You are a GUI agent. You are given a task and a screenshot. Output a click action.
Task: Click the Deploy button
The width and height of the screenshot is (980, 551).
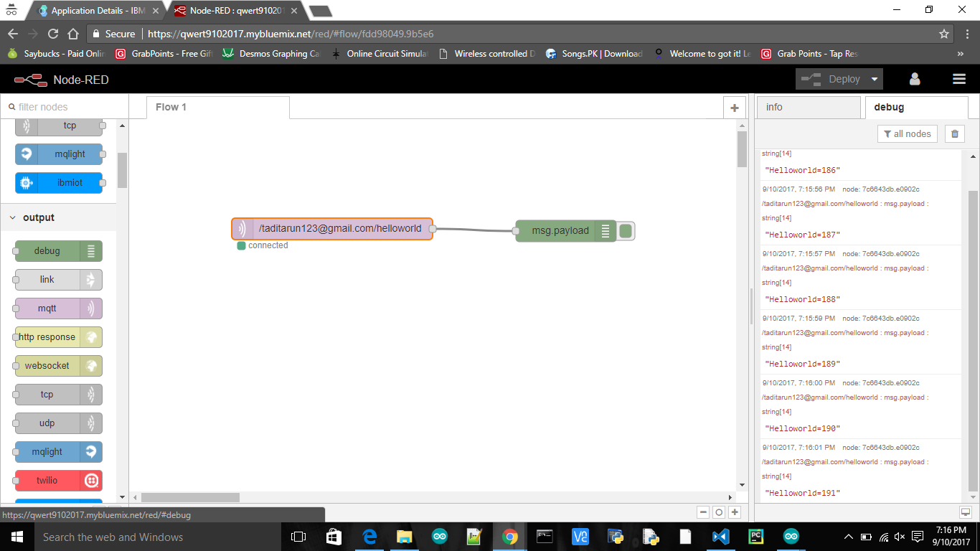click(844, 79)
